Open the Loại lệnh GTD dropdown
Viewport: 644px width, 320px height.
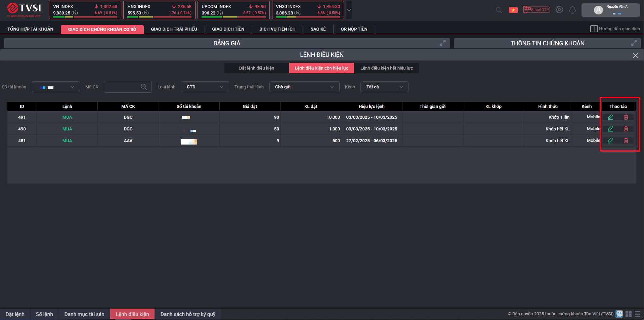[205, 87]
